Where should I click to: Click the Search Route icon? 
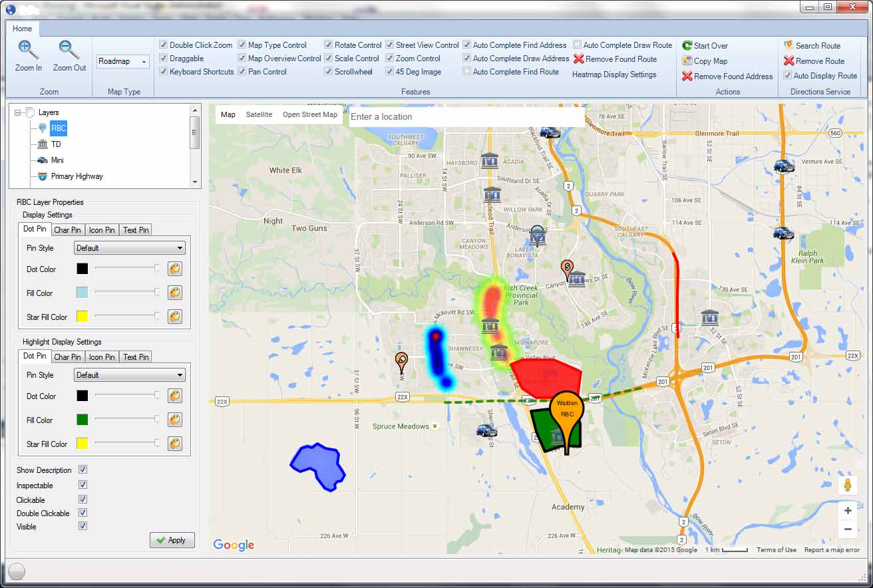point(788,45)
